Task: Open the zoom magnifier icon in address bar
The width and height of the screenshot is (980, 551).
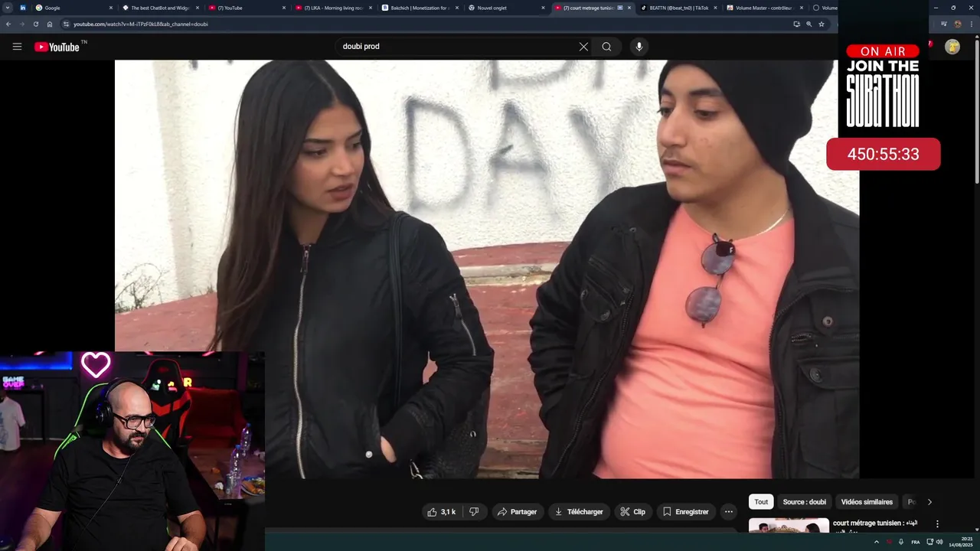Action: click(x=808, y=24)
